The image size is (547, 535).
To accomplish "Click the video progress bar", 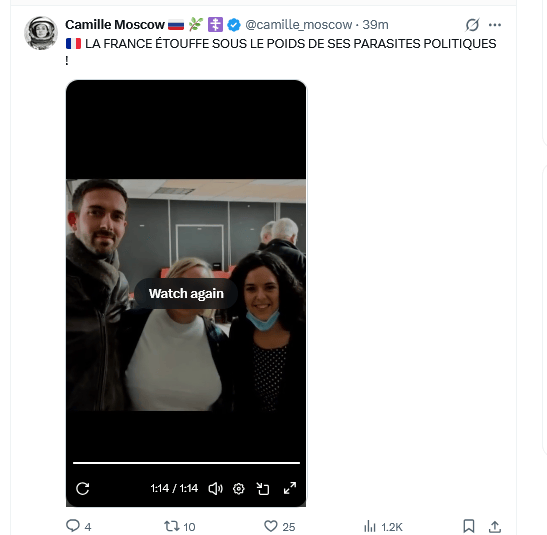I will (x=186, y=463).
